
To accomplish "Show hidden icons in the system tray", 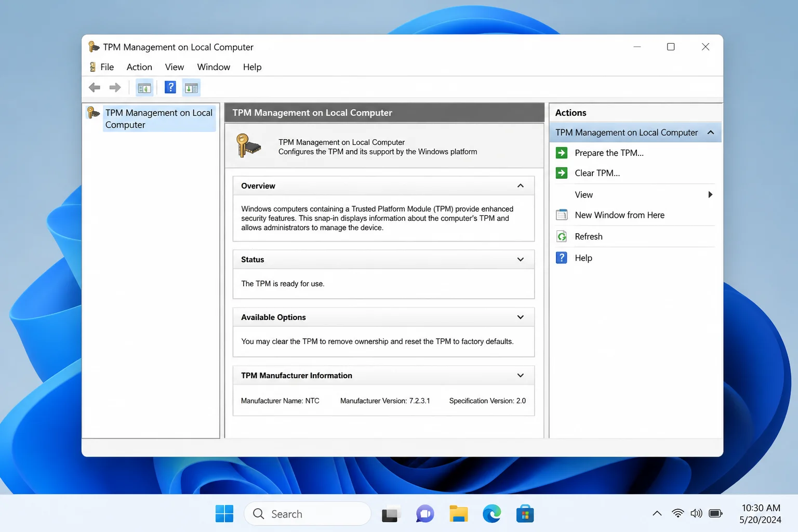I will [657, 513].
